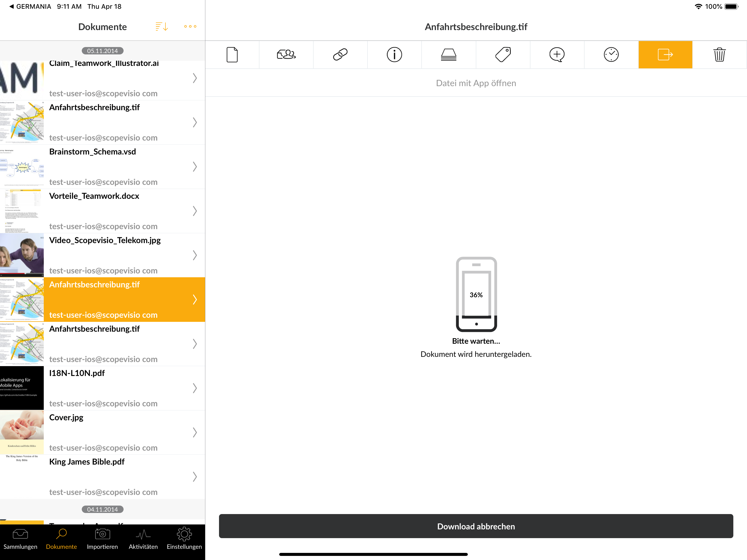Tap the Wi-Fi status icon
The width and height of the screenshot is (747, 560).
[698, 6]
